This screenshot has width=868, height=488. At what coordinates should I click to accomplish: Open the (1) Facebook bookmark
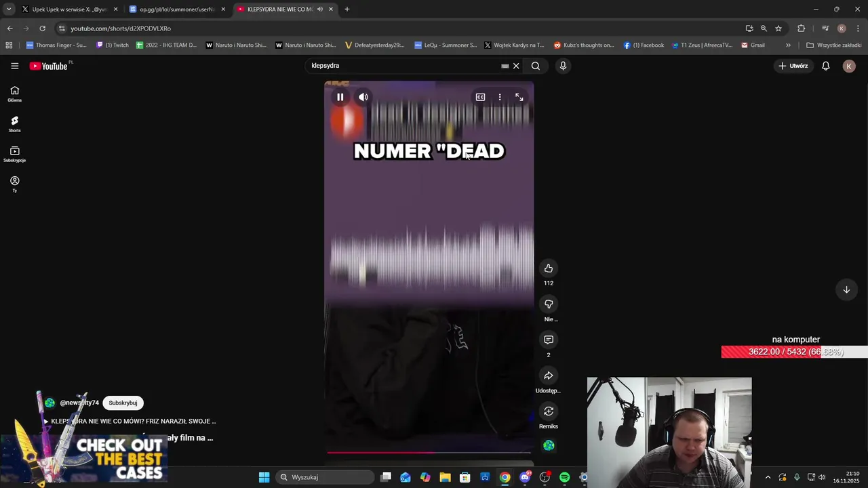[x=644, y=45]
